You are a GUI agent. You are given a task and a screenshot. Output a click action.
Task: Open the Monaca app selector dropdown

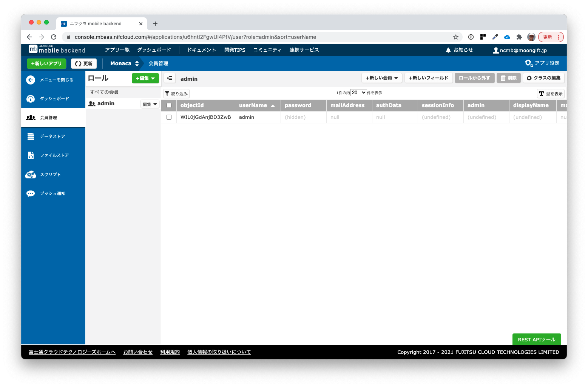tap(125, 63)
